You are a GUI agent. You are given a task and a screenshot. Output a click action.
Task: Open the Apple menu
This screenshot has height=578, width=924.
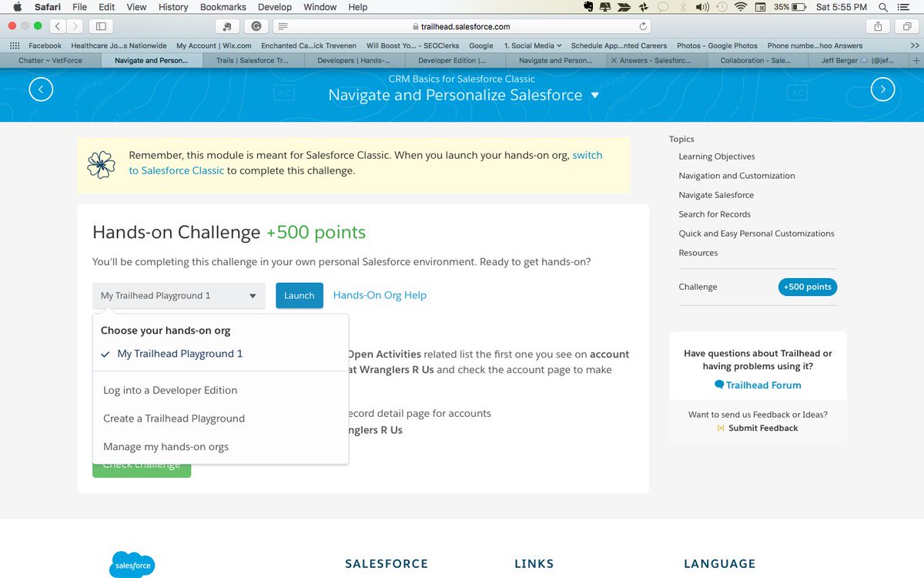[x=17, y=7]
